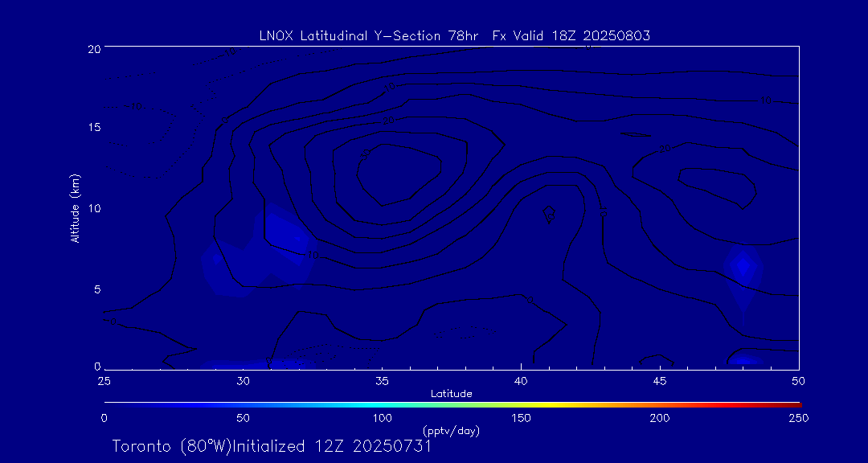Click the Altitude (km) y-axis label
The width and height of the screenshot is (868, 463).
coord(76,208)
